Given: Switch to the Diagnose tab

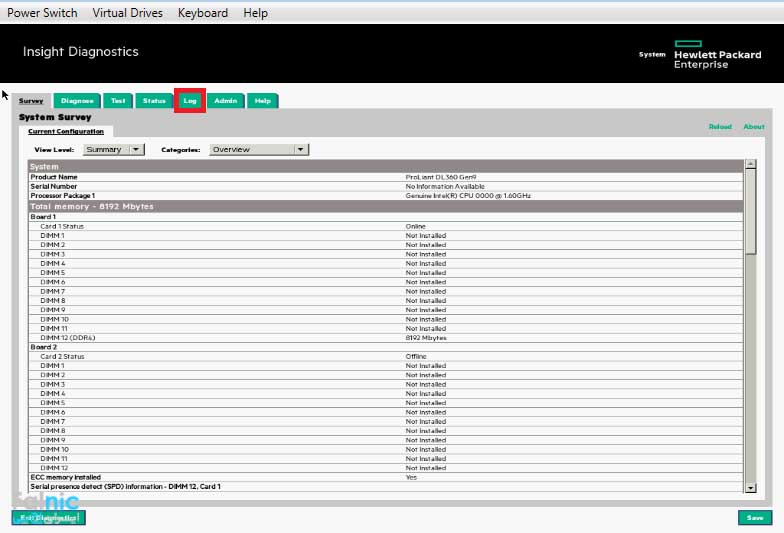Looking at the screenshot, I should pos(77,101).
